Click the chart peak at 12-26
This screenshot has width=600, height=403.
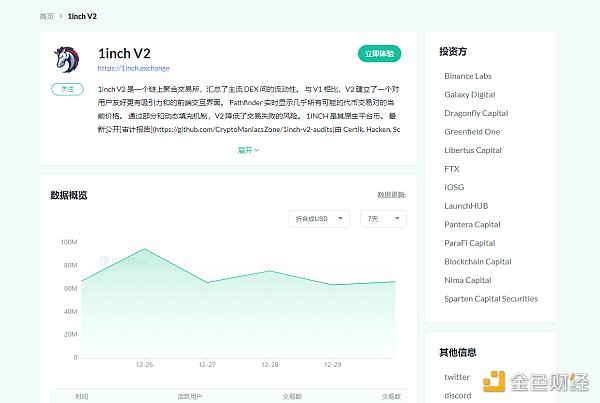point(145,249)
